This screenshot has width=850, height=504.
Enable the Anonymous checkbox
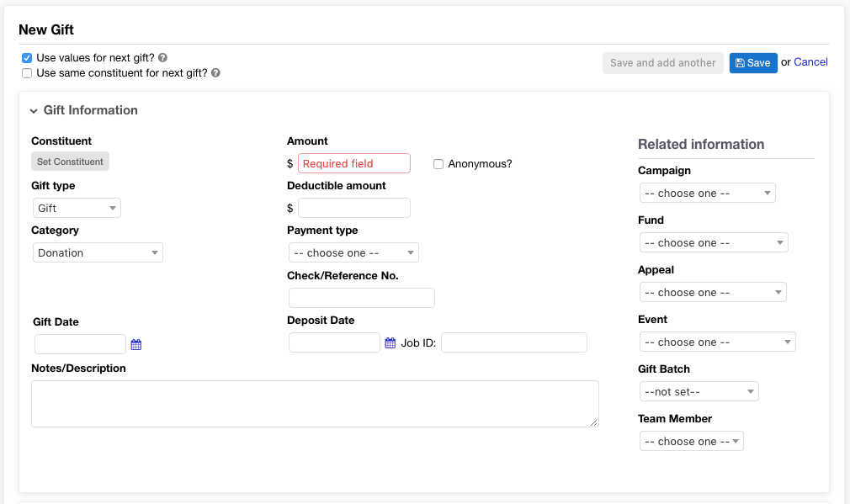438,164
